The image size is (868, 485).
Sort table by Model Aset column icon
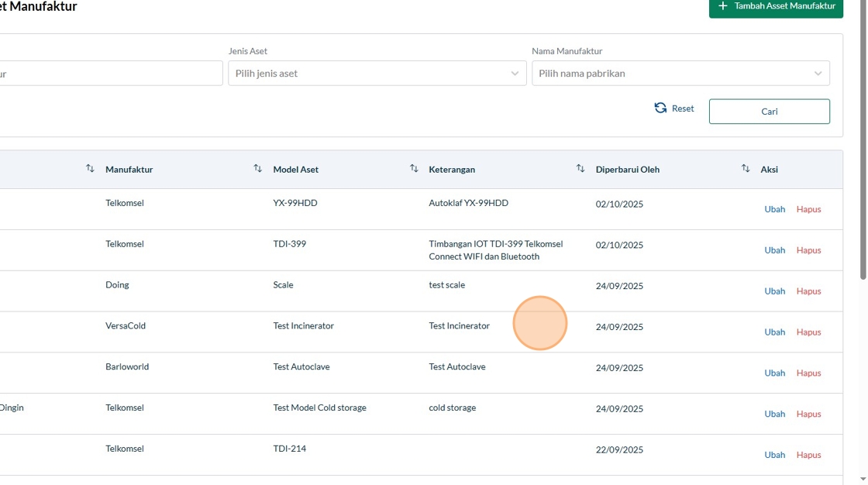[414, 169]
